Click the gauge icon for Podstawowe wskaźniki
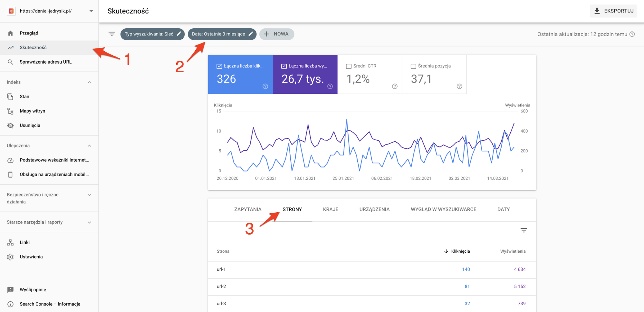The image size is (644, 312). [10, 160]
